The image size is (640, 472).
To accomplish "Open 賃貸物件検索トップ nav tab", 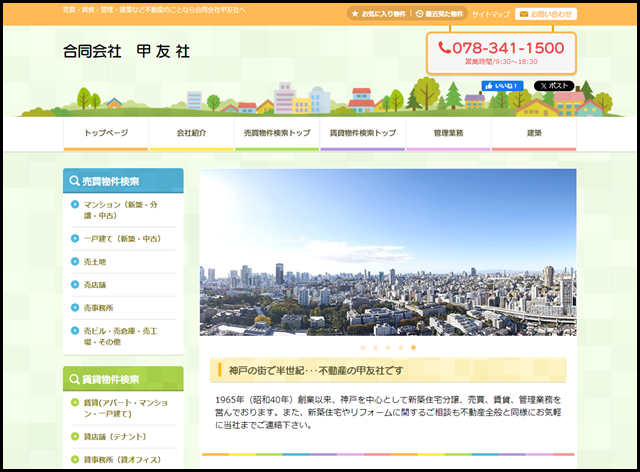I will [363, 134].
